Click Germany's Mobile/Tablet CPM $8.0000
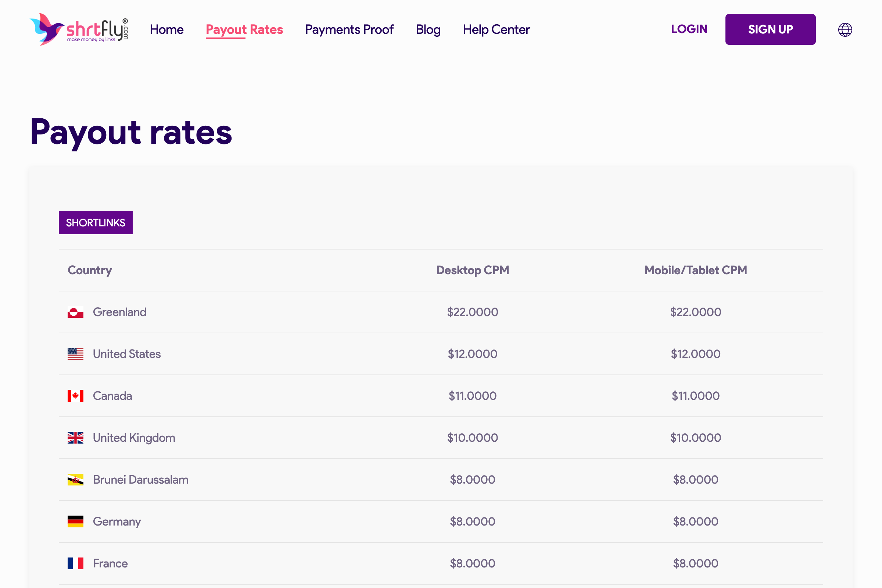882x588 pixels. pyautogui.click(x=696, y=521)
